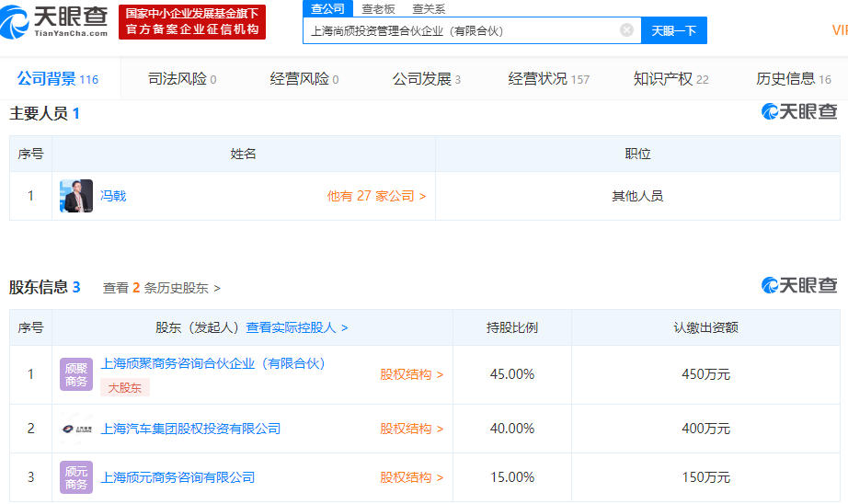Viewport: 848px width, 504px height.
Task: Open the TianYanCha home logo
Action: 54,22
